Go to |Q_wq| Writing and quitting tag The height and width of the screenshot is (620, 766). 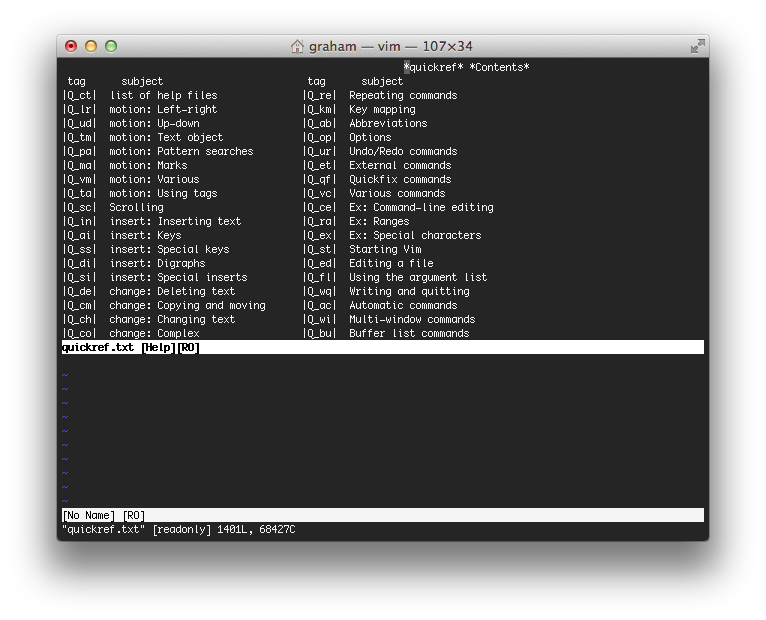point(319,292)
